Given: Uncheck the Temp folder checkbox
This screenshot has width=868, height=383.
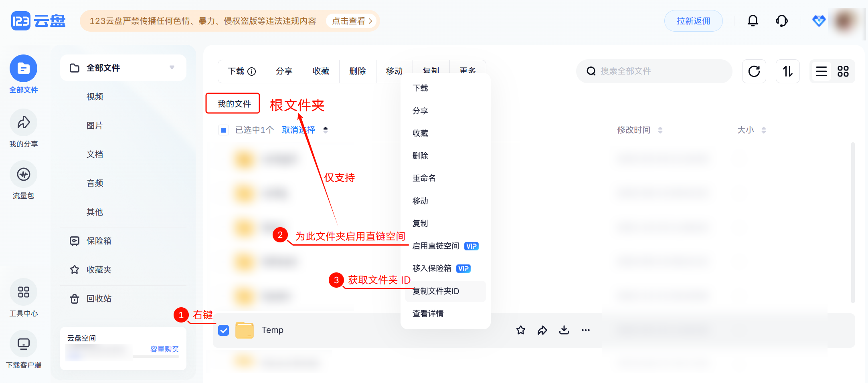Looking at the screenshot, I should coord(224,330).
